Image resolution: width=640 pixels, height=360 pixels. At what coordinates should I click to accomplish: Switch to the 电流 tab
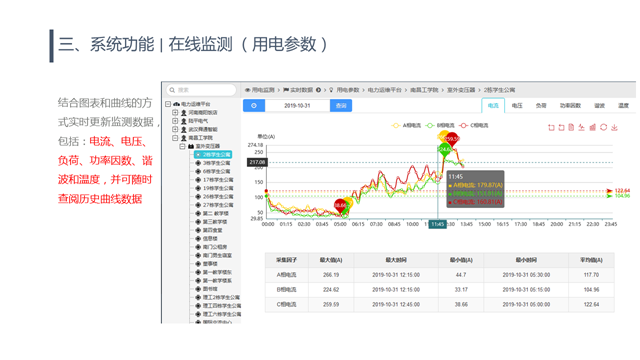coord(493,105)
